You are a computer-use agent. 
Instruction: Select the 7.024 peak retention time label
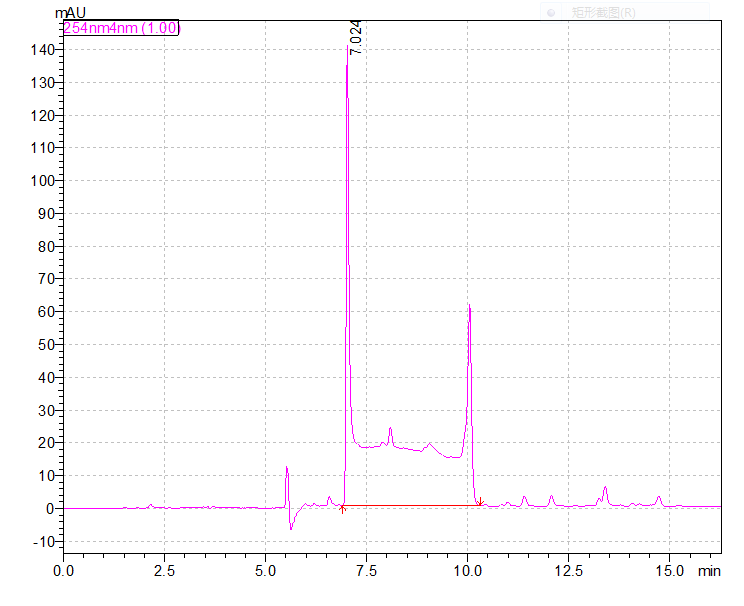pyautogui.click(x=356, y=37)
